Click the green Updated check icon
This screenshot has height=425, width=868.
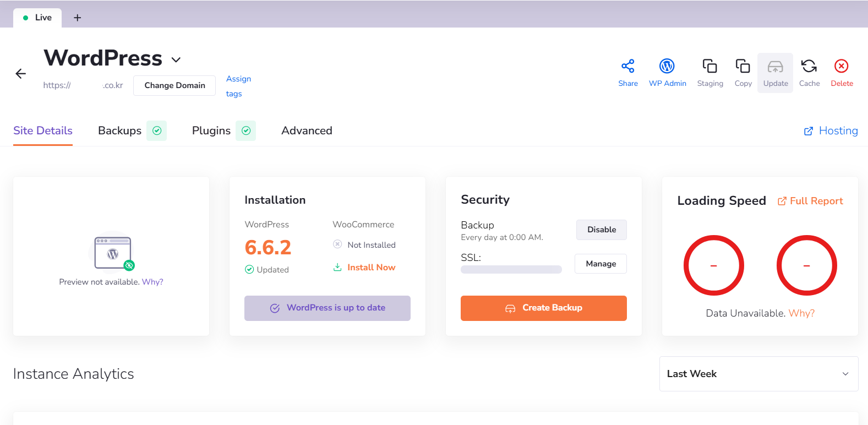(249, 269)
